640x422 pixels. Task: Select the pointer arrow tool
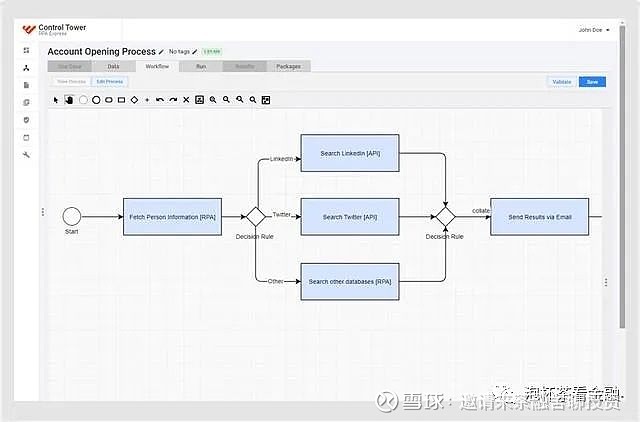[56, 100]
